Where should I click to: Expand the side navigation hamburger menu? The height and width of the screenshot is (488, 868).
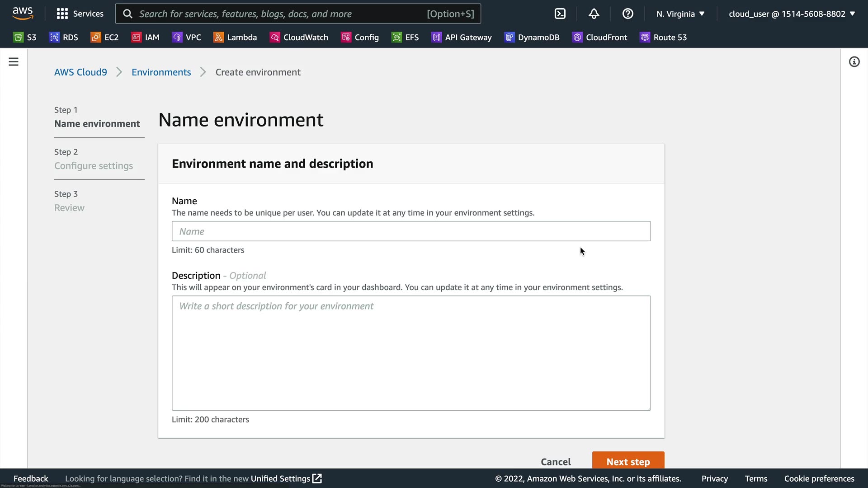[x=14, y=62]
